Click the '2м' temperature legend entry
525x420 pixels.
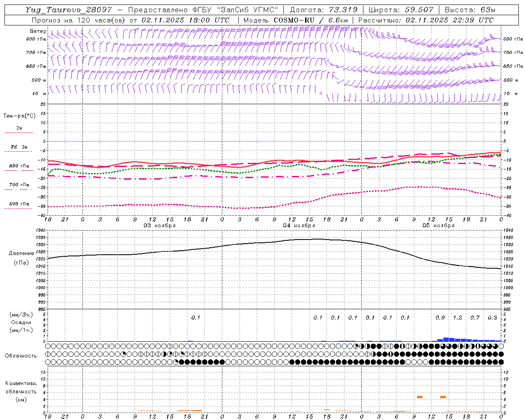(19, 128)
